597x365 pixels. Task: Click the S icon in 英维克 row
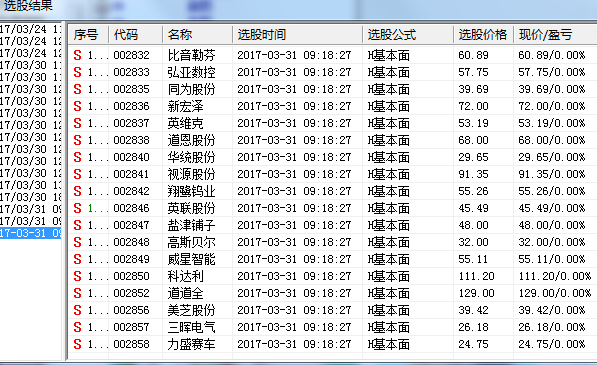(78, 123)
